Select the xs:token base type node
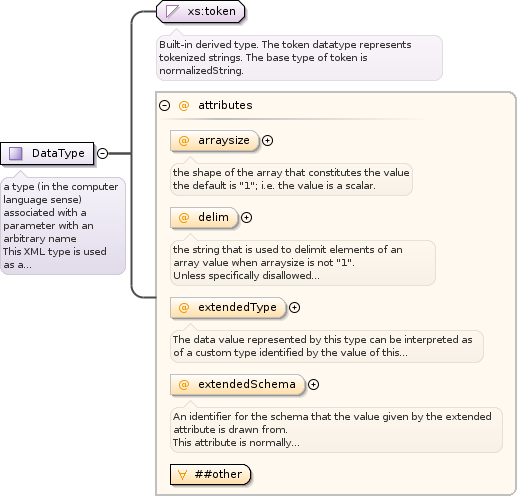The height and width of the screenshot is (497, 518). coord(201,12)
